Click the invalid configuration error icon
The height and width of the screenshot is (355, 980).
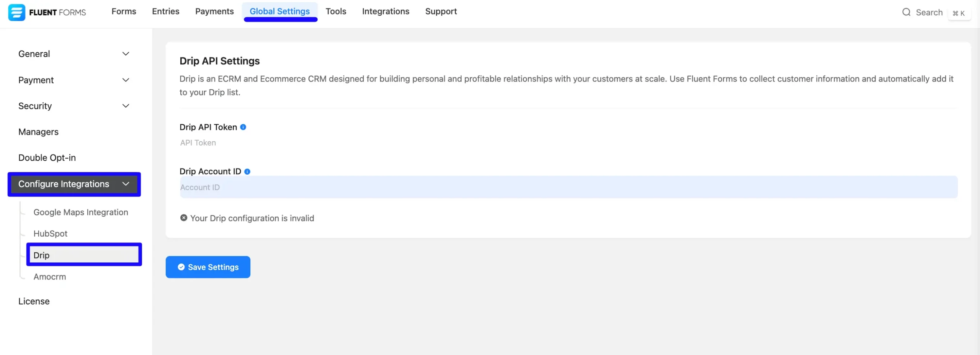point(184,218)
